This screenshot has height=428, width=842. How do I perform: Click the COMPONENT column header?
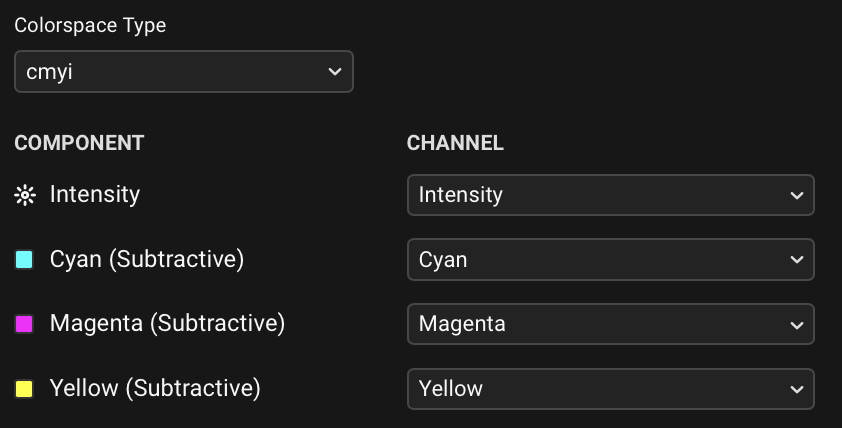coord(79,143)
